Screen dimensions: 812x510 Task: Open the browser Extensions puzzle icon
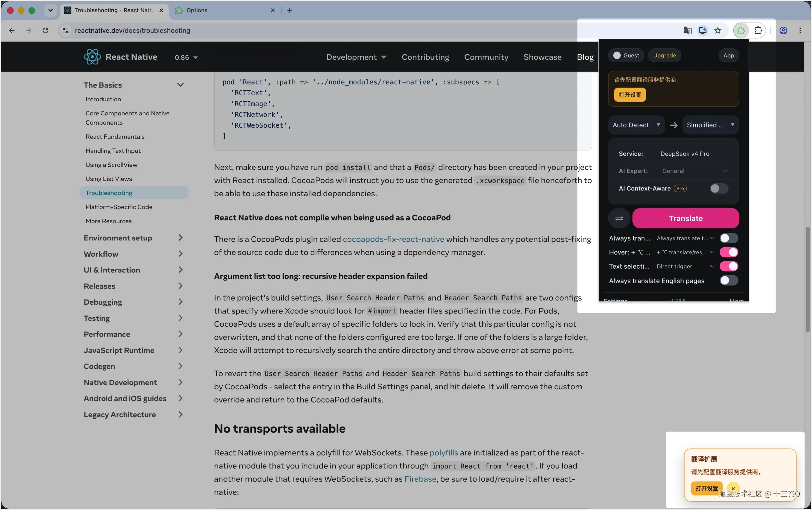point(758,30)
